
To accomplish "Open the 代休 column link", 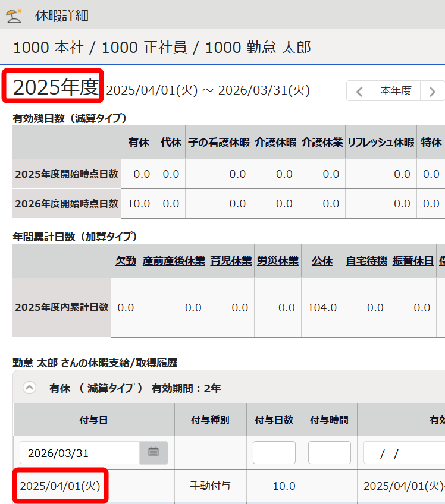I will (x=171, y=143).
